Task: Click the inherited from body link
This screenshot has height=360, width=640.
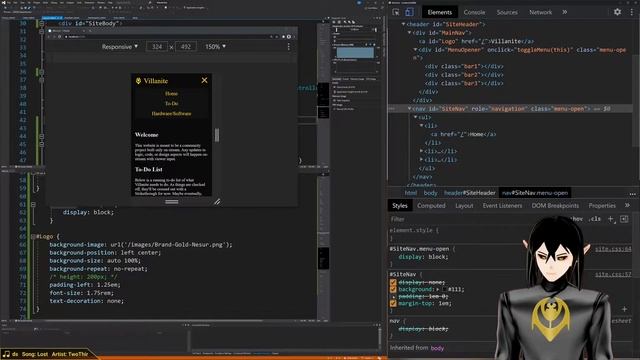Action: pyautogui.click(x=437, y=348)
